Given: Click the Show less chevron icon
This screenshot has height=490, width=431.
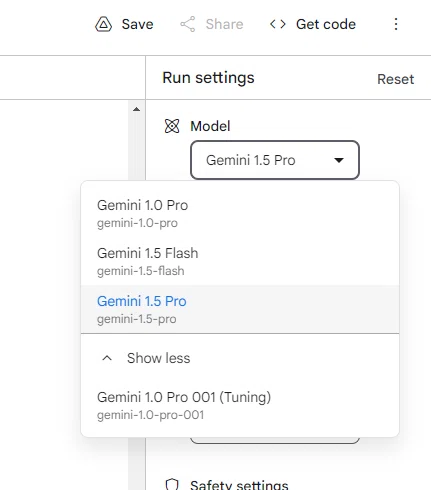Looking at the screenshot, I should click(x=107, y=358).
